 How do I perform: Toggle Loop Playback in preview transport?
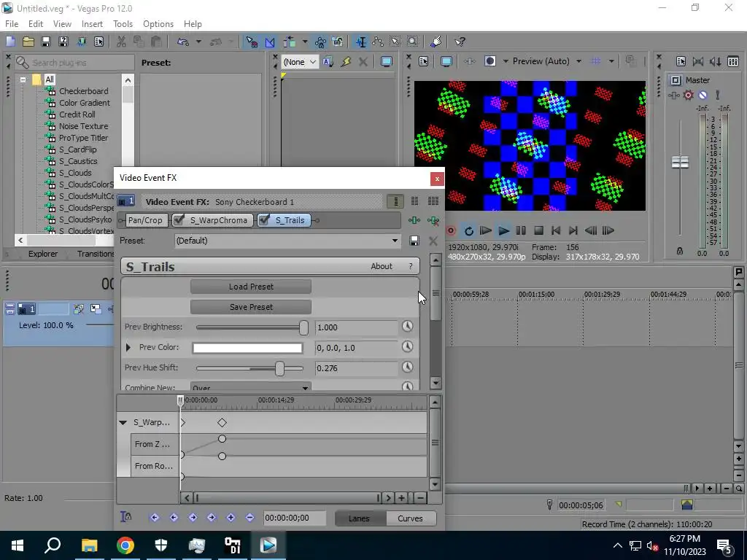(469, 231)
